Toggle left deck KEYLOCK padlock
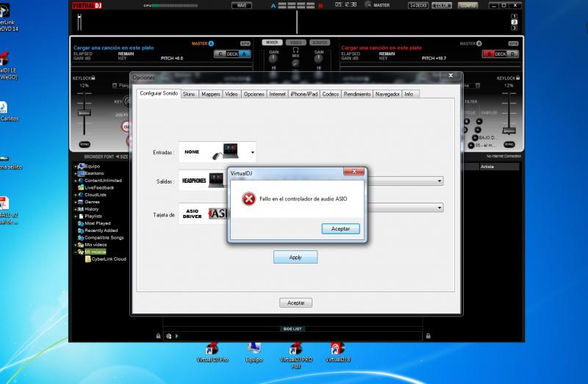The height and width of the screenshot is (384, 588). click(93, 78)
